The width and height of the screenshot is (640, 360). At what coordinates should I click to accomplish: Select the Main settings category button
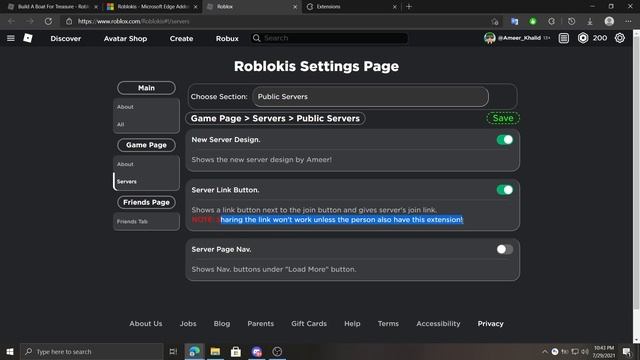[x=146, y=88]
